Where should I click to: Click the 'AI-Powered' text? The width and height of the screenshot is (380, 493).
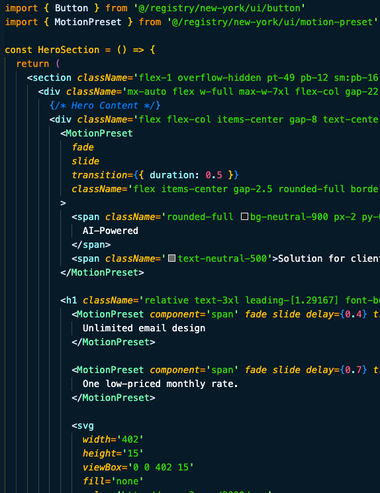coord(110,231)
